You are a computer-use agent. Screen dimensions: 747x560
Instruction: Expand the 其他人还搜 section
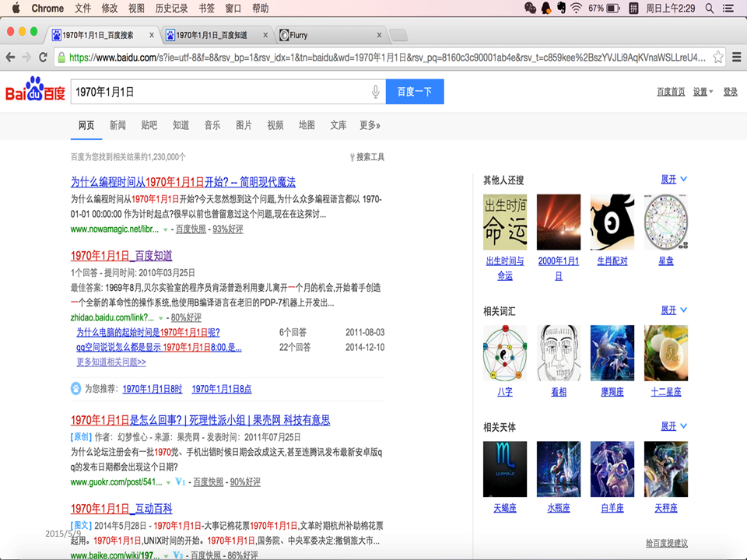tap(674, 180)
